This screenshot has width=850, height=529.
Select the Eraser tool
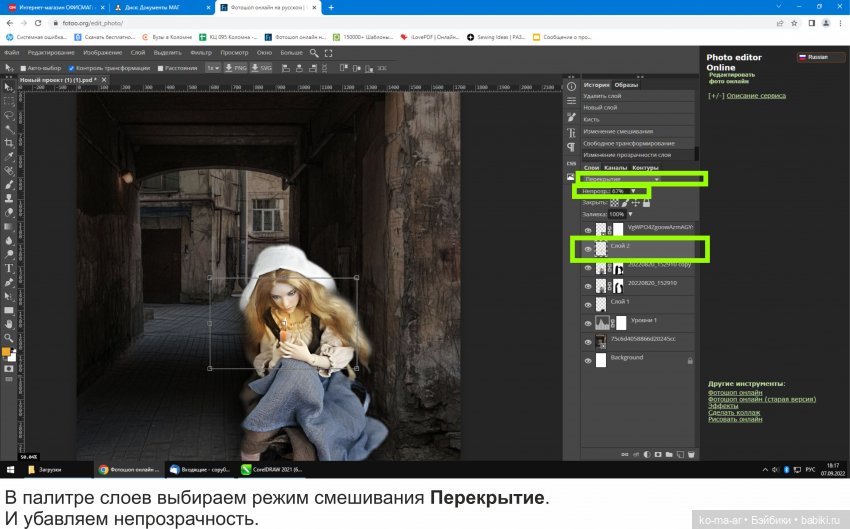(9, 212)
